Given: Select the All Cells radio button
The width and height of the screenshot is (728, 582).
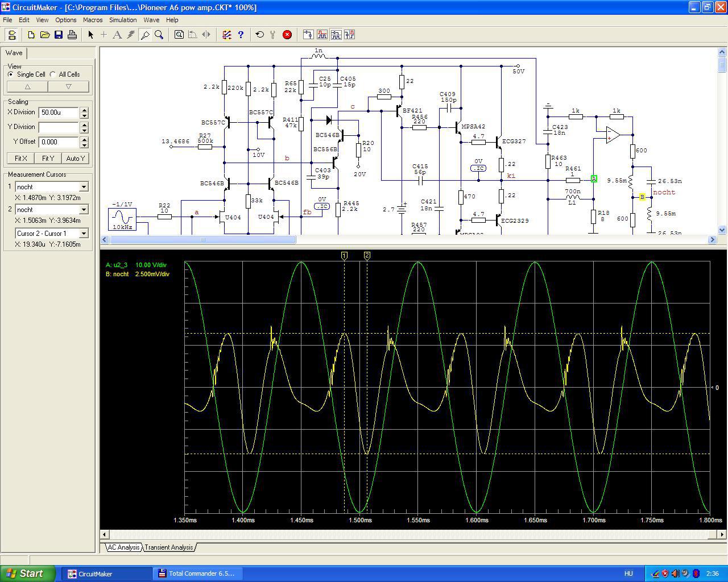Looking at the screenshot, I should click(53, 74).
